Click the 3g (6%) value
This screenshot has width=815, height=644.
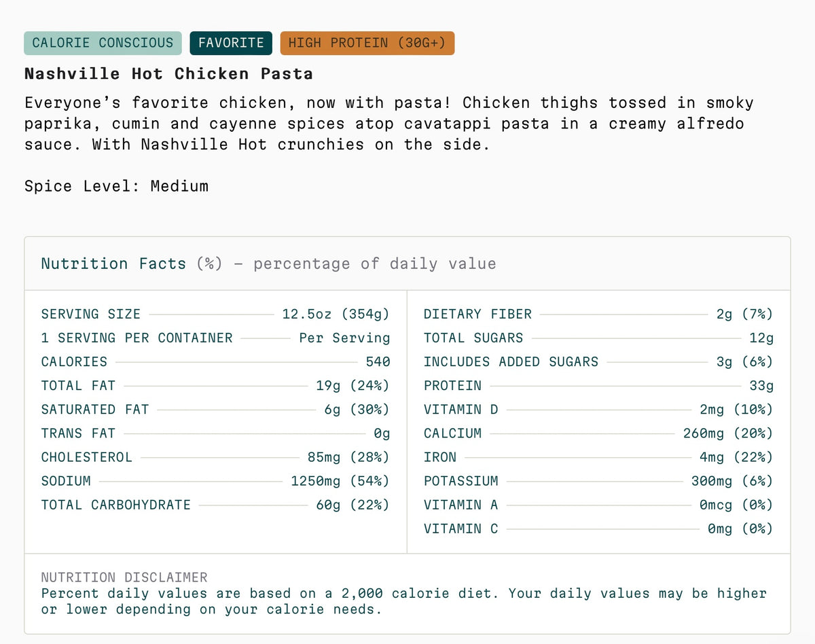pos(745,361)
